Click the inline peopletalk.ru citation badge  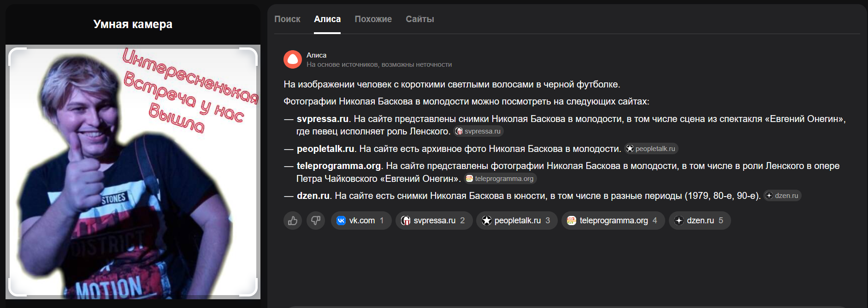tap(651, 149)
